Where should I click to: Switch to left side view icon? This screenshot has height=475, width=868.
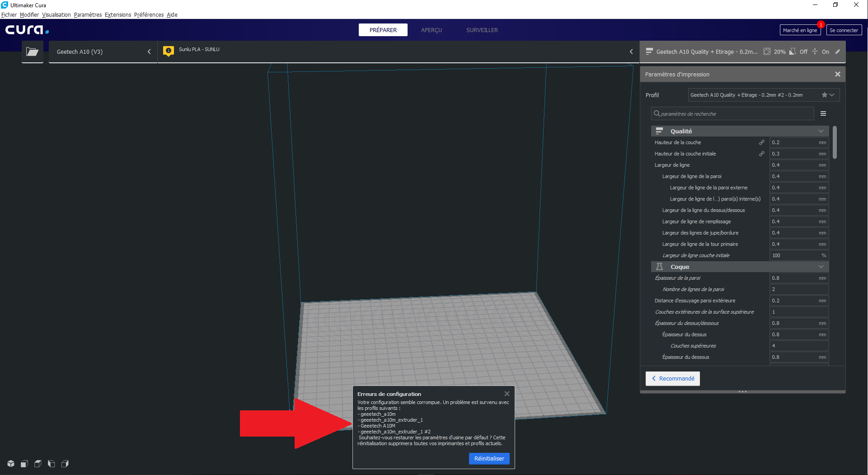coord(52,464)
